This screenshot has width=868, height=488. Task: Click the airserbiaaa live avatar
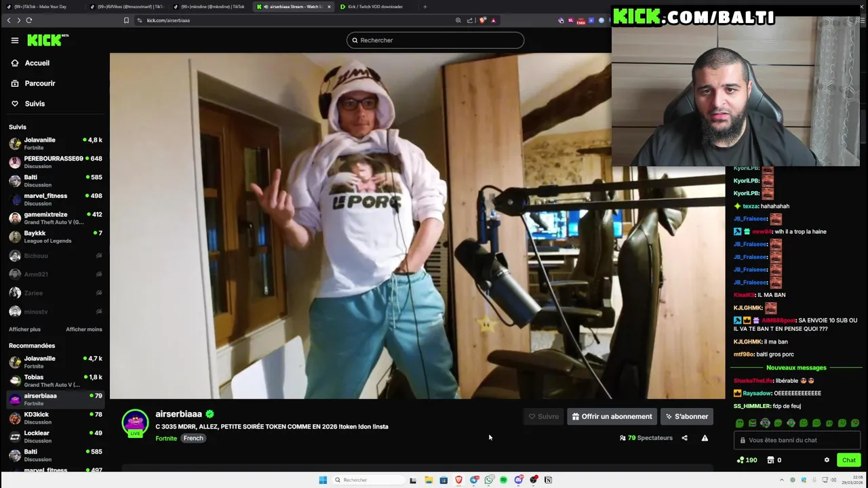(x=135, y=423)
